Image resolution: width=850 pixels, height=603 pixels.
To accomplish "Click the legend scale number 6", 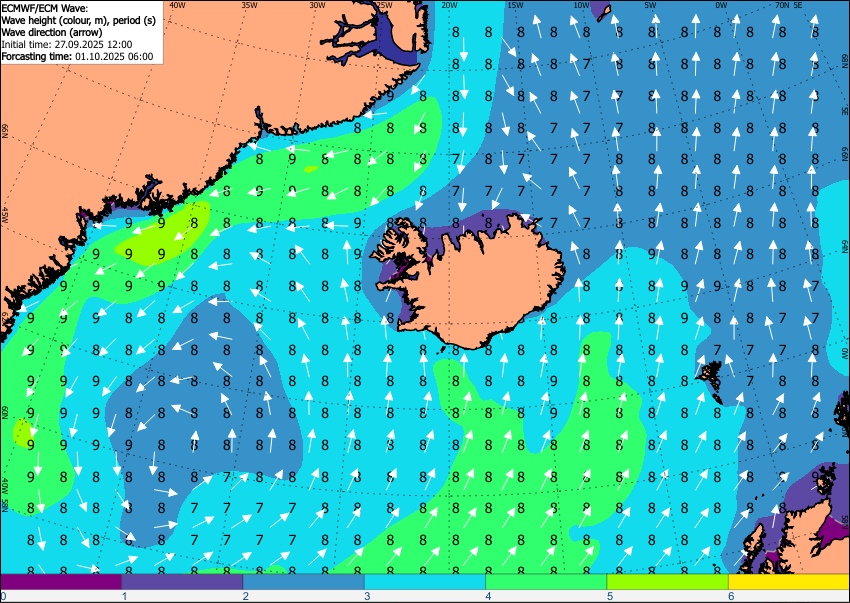I will (731, 596).
